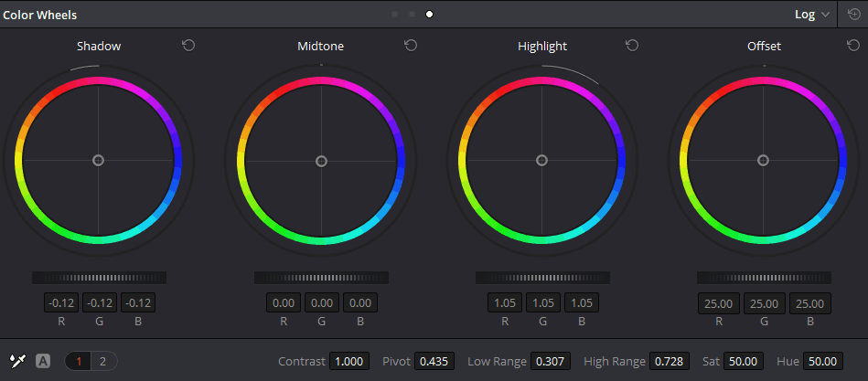Click the High Range label

tap(615, 362)
